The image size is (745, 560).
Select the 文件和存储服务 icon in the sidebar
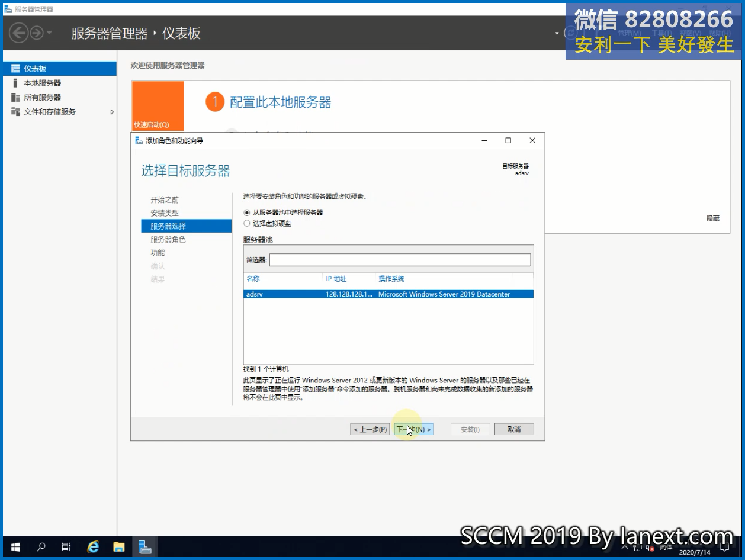15,111
